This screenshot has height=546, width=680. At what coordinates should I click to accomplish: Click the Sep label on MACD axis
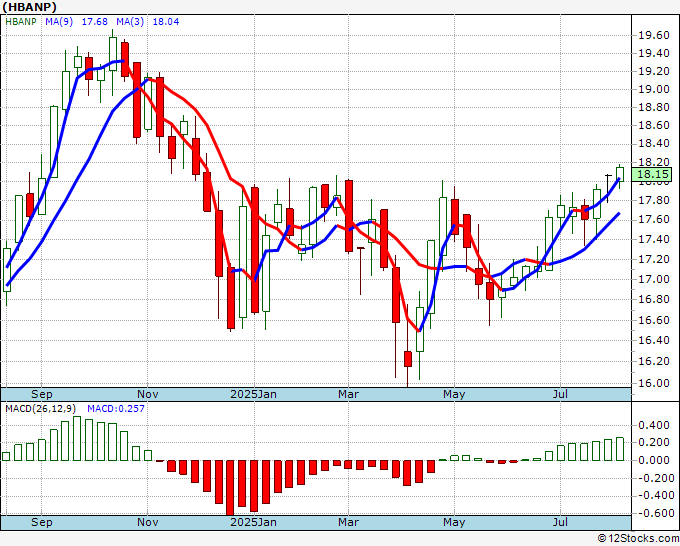click(42, 522)
